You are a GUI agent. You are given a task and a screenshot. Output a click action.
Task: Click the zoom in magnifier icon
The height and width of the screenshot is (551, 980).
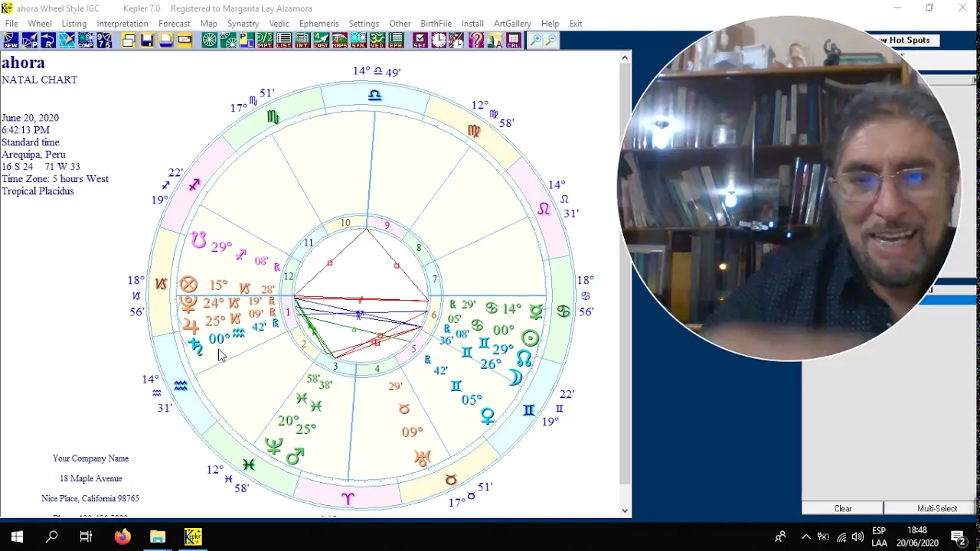pos(535,40)
